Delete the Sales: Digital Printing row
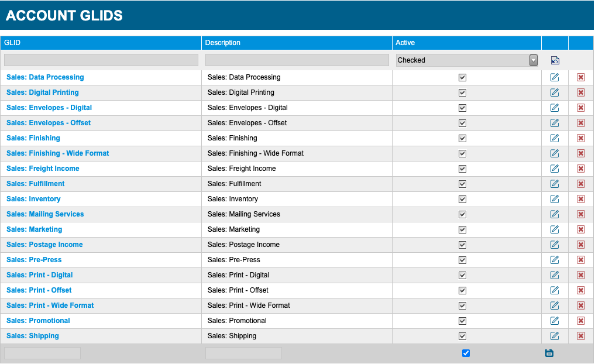The image size is (595, 364). [580, 92]
